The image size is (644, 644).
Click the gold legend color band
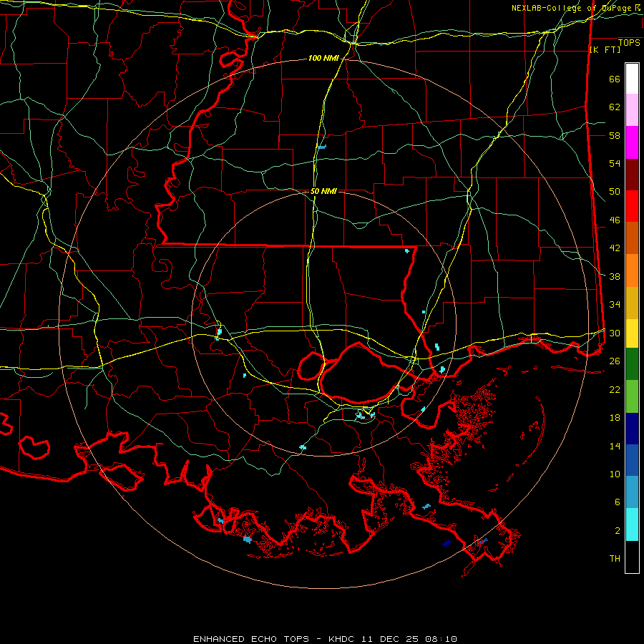[x=632, y=303]
